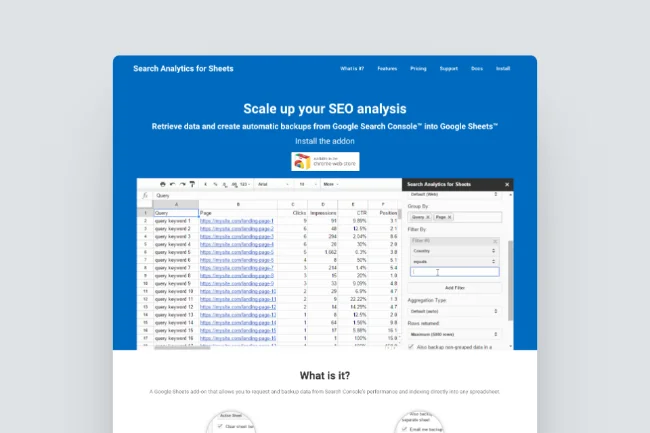The image size is (650, 433).
Task: Open the Install nav link
Action: (x=503, y=69)
